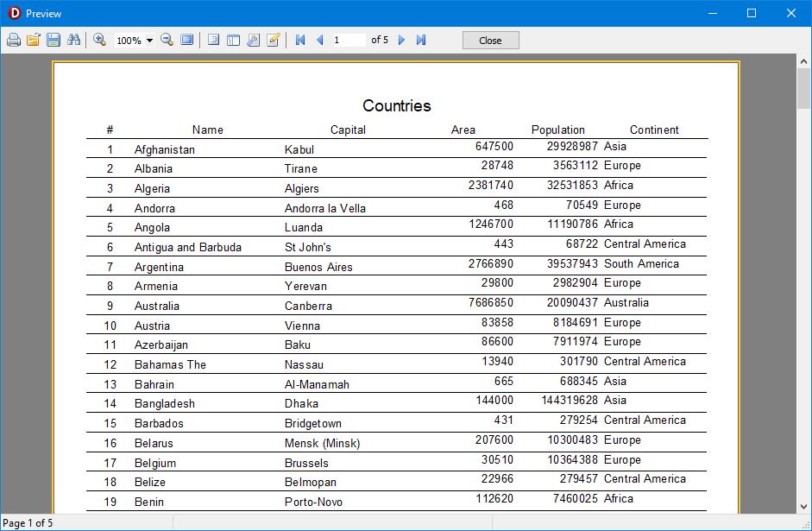Open a saved report file
Image resolution: width=812 pixels, height=531 pixels.
pos(34,41)
